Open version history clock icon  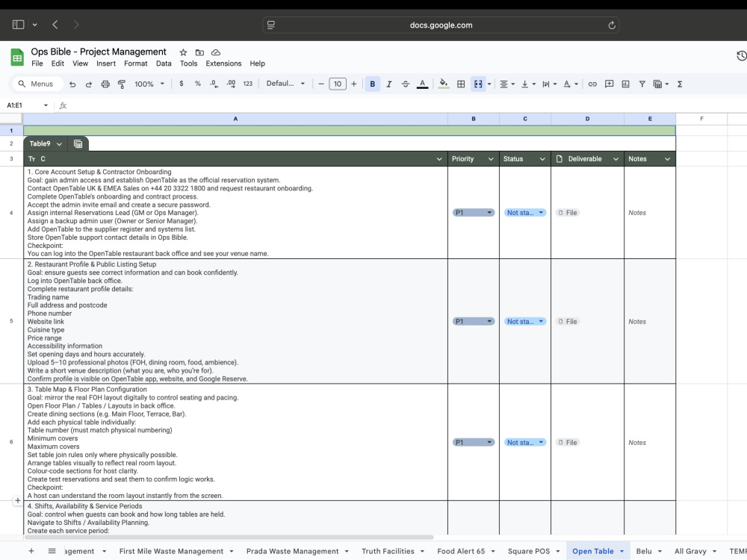(x=741, y=56)
